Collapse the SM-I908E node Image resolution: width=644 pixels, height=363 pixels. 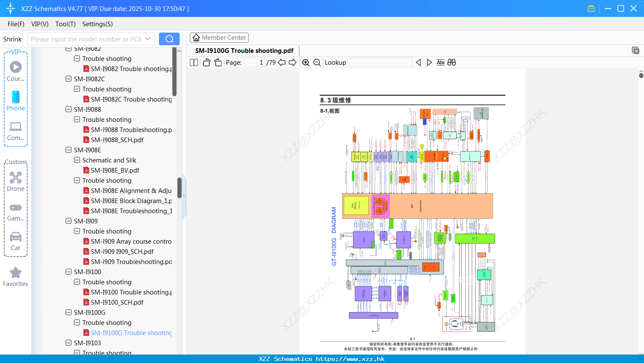tap(69, 150)
